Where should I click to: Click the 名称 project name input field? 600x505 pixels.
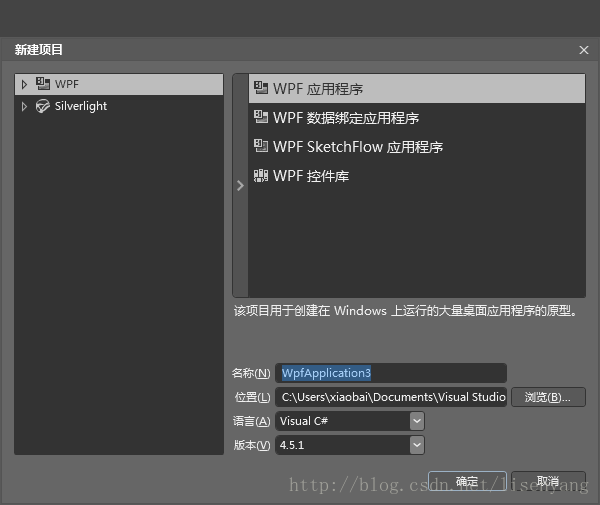click(x=391, y=373)
